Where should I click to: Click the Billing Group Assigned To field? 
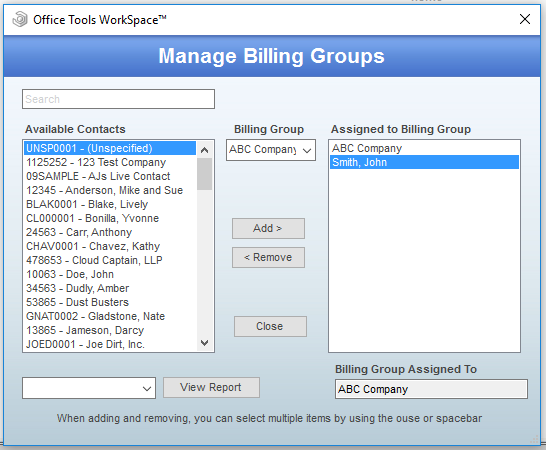[x=431, y=389]
